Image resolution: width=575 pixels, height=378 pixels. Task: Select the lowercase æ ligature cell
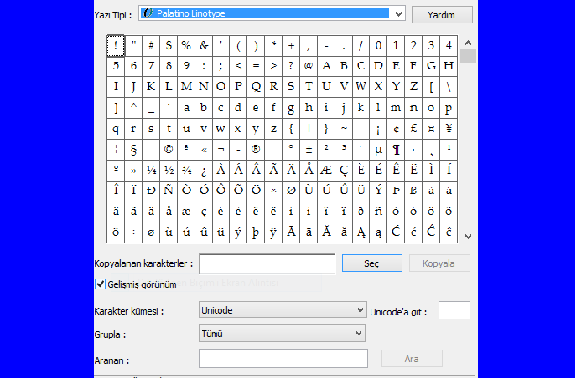pos(186,212)
